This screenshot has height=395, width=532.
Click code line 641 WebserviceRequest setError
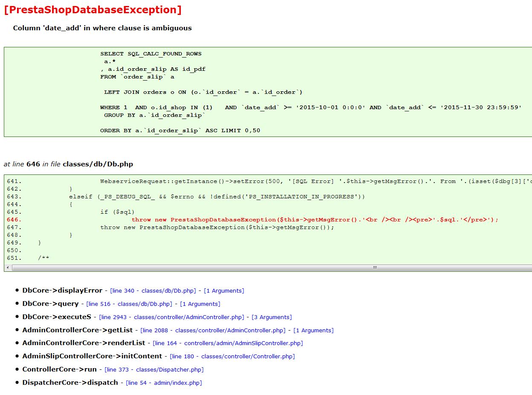316,181
